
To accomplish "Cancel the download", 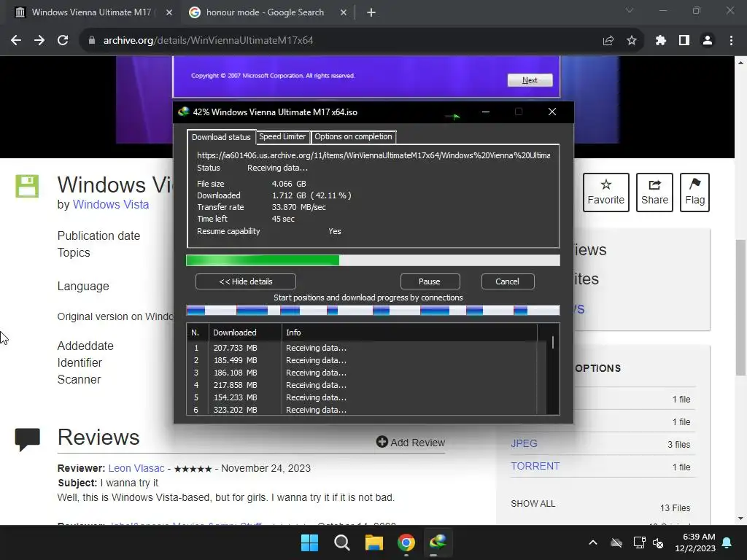I will (x=508, y=281).
